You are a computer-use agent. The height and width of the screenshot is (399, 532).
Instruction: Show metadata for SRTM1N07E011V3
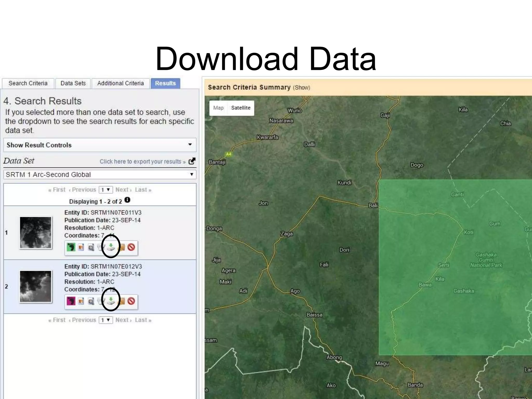click(x=101, y=247)
